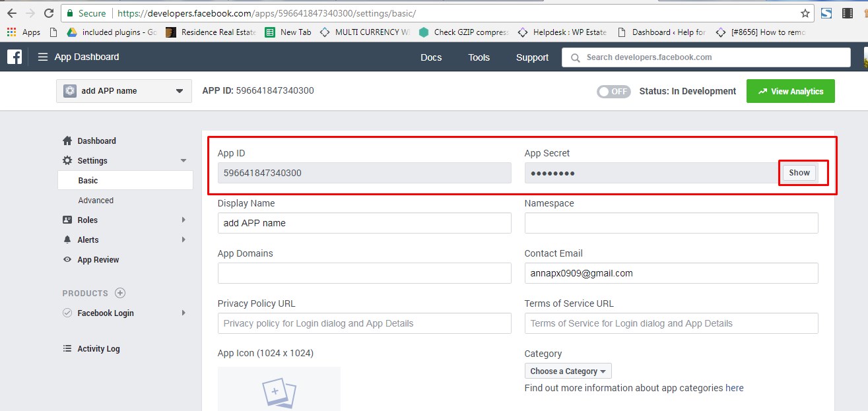This screenshot has height=411, width=868.
Task: Open the Residence Real Estate bookmark
Action: coord(211,32)
